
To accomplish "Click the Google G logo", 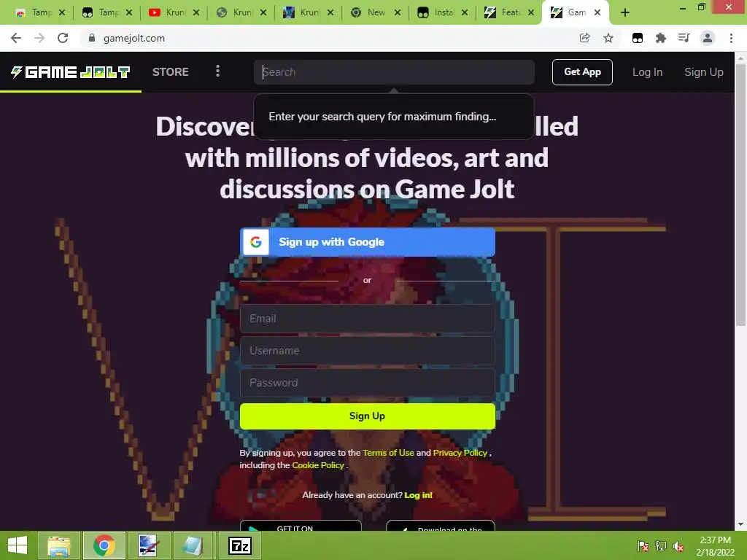I will coord(256,242).
